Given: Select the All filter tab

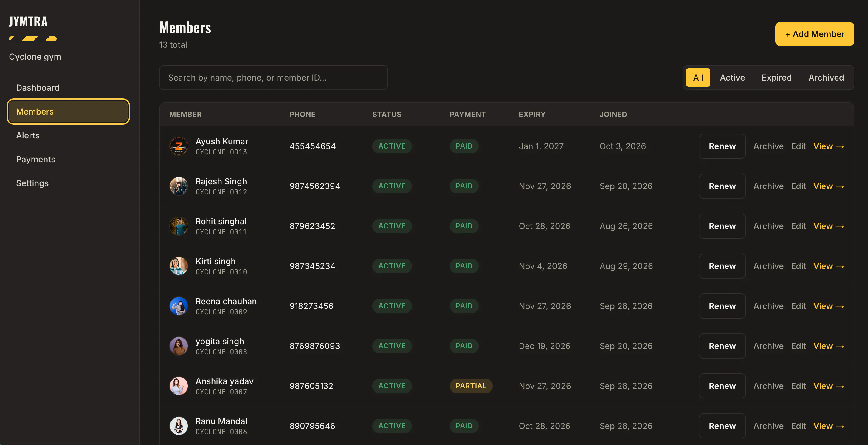Looking at the screenshot, I should tap(698, 78).
